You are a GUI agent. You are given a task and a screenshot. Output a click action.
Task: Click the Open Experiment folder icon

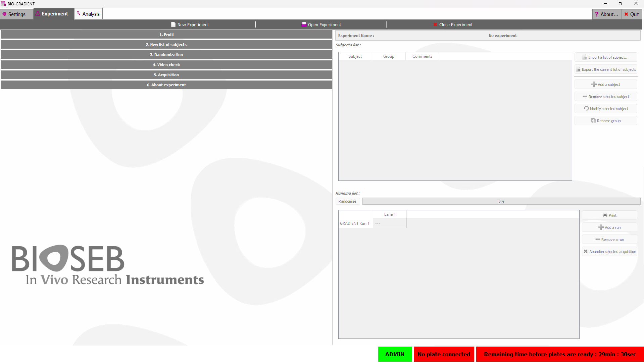[x=304, y=24]
